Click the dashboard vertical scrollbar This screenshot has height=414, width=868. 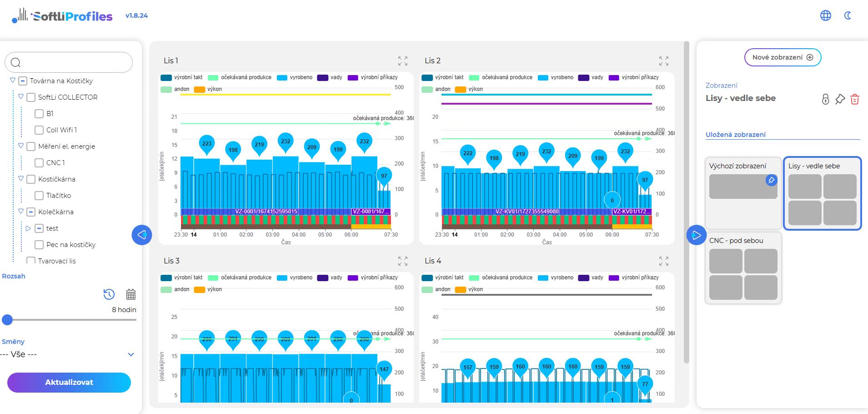tap(687, 202)
